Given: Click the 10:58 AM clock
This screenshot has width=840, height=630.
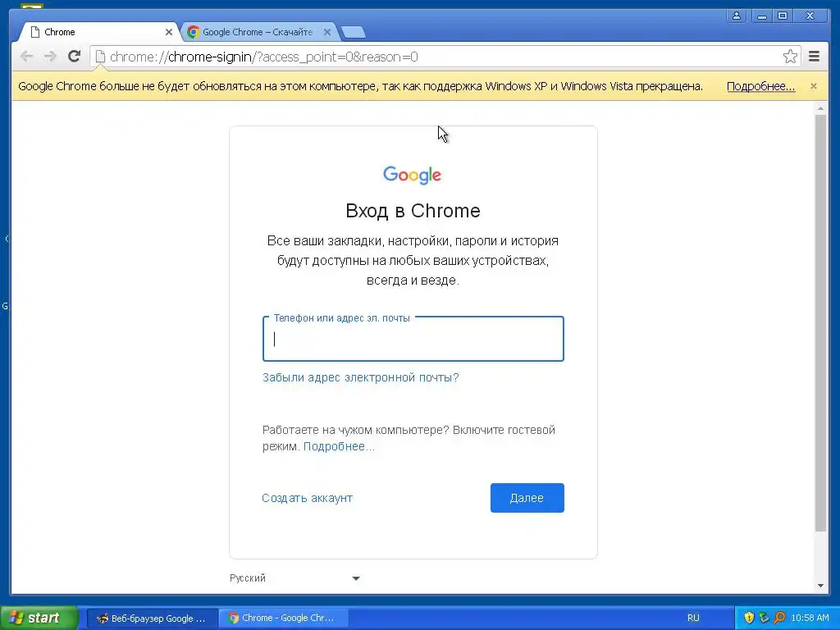Looking at the screenshot, I should coord(810,619).
